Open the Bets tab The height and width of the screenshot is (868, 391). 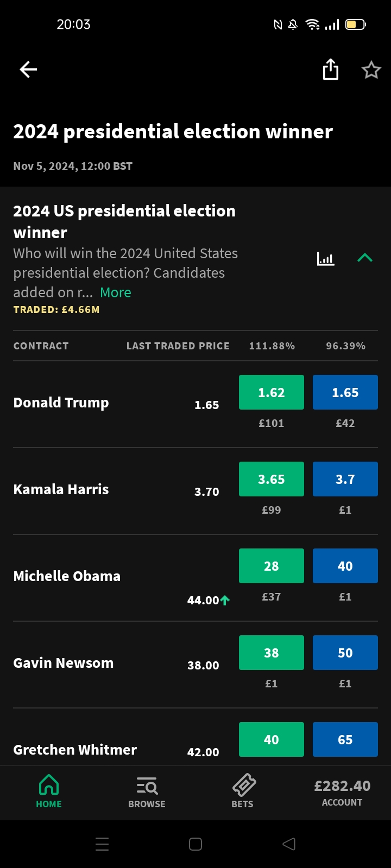point(243,792)
